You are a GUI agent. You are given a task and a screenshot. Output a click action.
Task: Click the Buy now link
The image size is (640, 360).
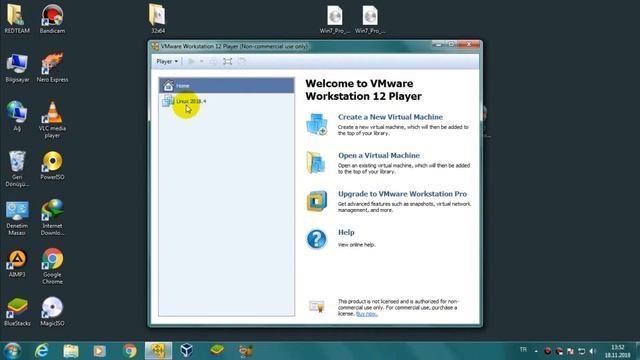pos(367,314)
